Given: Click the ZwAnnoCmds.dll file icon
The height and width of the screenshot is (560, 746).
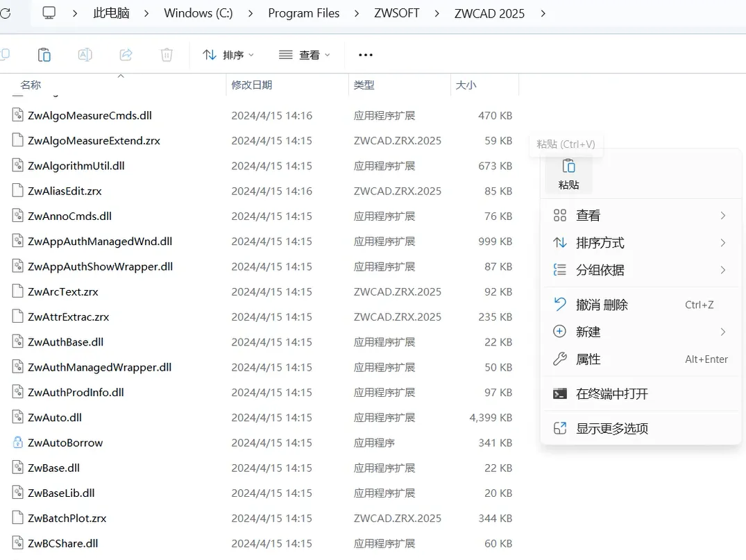Looking at the screenshot, I should [17, 216].
